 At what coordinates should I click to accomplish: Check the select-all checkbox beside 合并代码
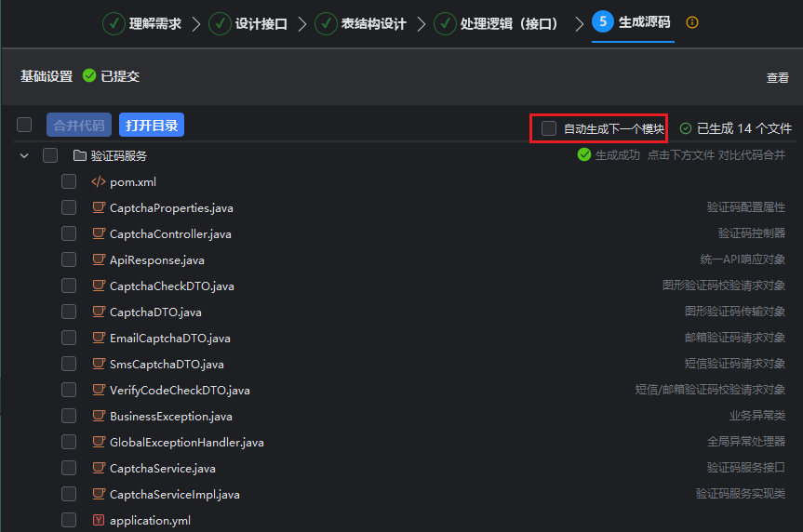[24, 125]
